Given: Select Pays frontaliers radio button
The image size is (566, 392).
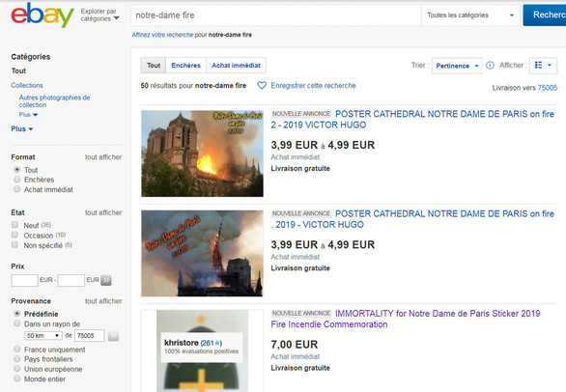Looking at the screenshot, I should click(x=16, y=359).
